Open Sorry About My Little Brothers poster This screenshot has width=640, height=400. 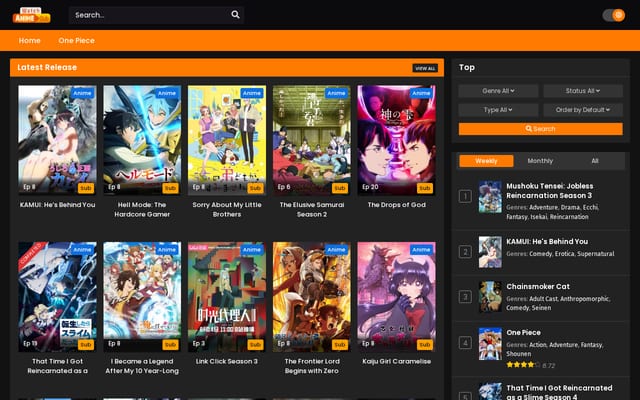(x=227, y=140)
